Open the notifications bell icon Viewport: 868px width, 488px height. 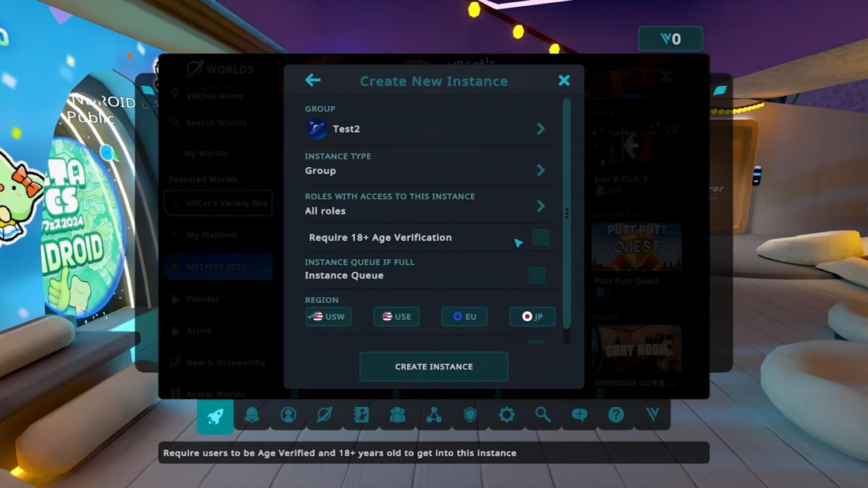(252, 415)
